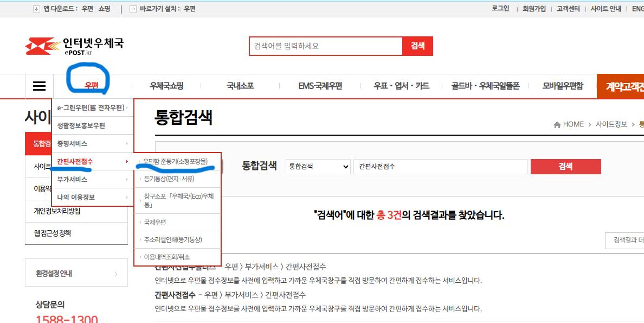Click the 검색결과 더보기 button
The width and height of the screenshot is (644, 323).
pos(624,240)
